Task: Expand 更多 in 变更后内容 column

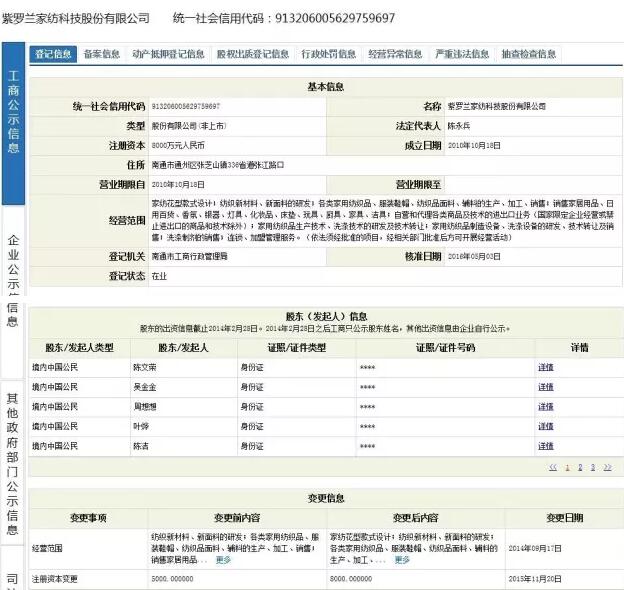Action: 401,560
